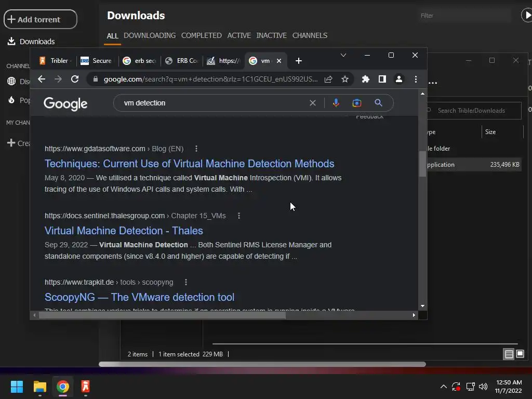Click the Tribler Filter input field
532x399 pixels.
pyautogui.click(x=464, y=16)
